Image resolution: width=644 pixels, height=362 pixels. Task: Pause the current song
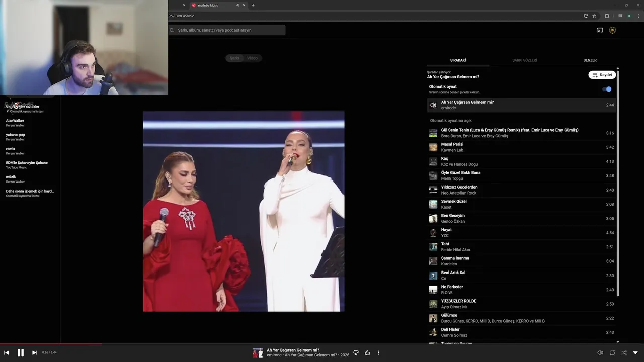[x=21, y=352]
